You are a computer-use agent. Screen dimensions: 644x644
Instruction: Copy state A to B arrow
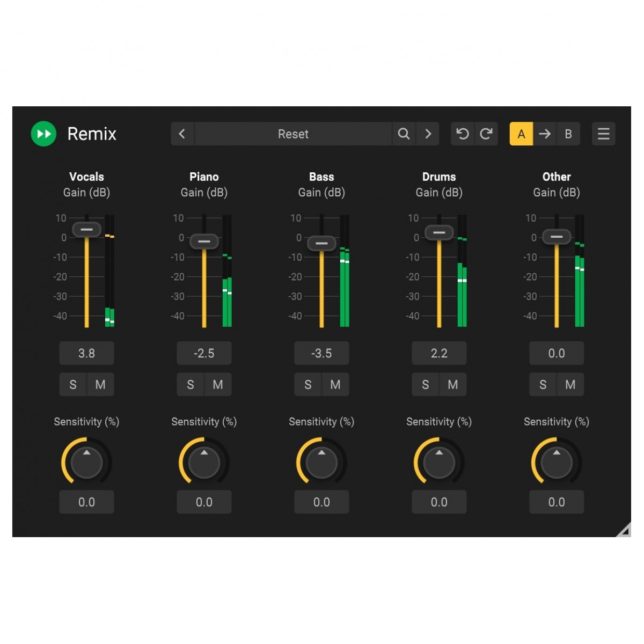point(545,134)
